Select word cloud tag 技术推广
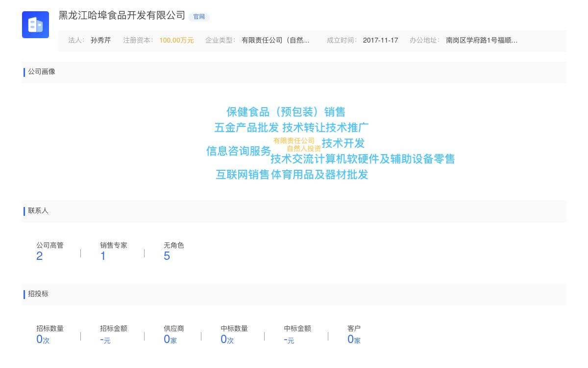 pos(347,128)
